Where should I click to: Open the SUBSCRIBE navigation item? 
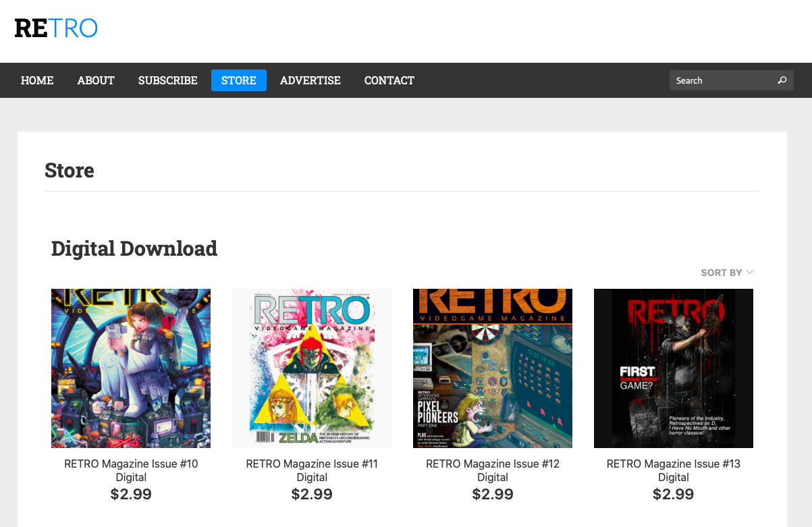coord(167,80)
